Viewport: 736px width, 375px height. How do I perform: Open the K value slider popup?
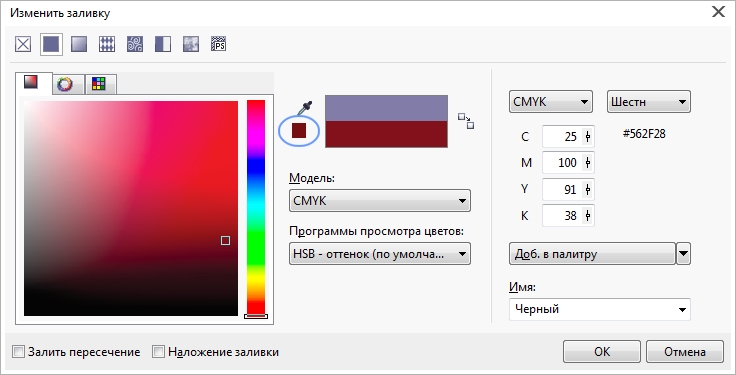[x=588, y=216]
